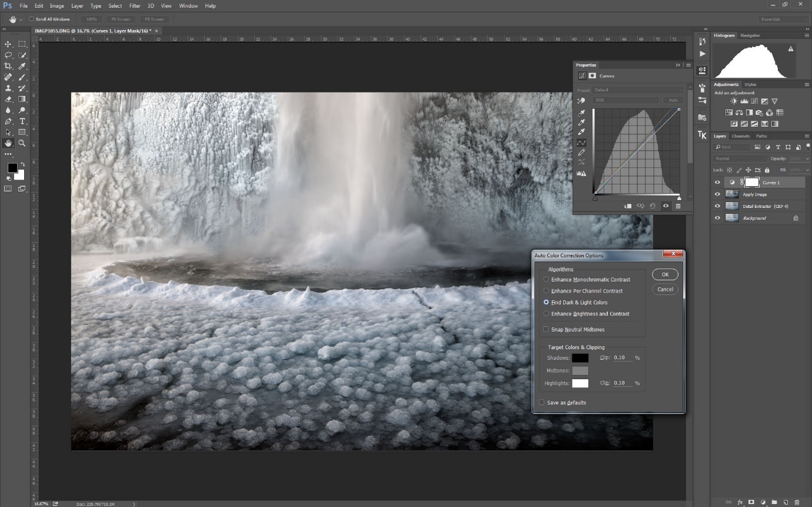This screenshot has height=507, width=812.
Task: Switch to the Navigator tab
Action: pyautogui.click(x=750, y=35)
